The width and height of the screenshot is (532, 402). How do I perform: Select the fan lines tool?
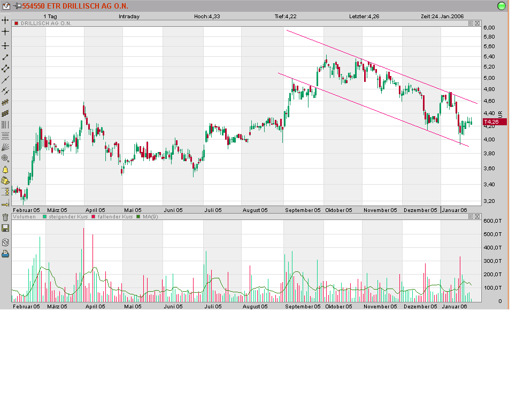pos(5,147)
